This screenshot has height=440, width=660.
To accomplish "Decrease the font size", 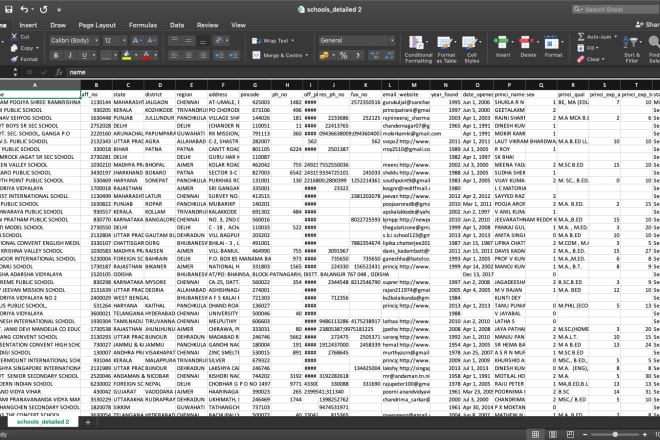I will tap(152, 40).
